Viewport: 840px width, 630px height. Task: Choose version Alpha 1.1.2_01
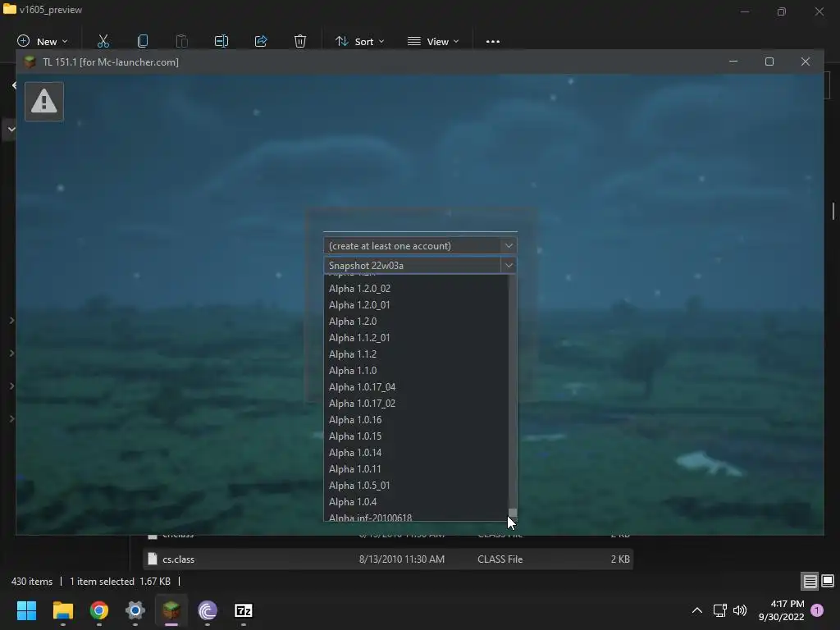(x=416, y=337)
